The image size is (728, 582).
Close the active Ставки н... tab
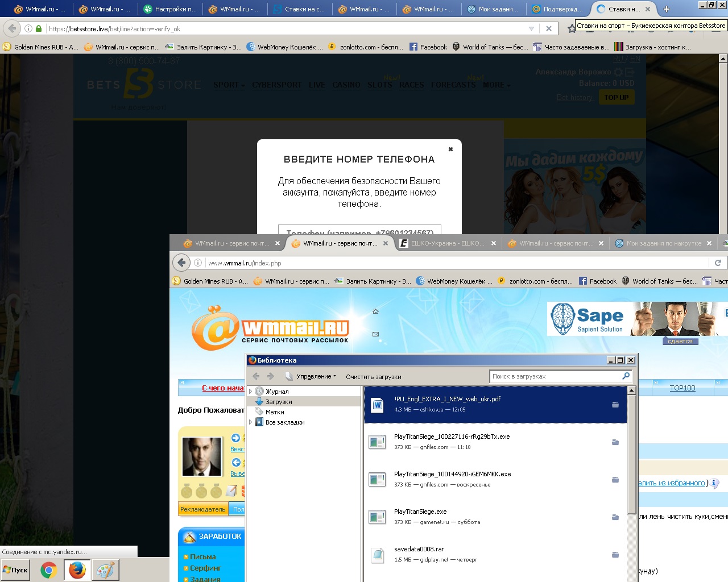pyautogui.click(x=647, y=9)
